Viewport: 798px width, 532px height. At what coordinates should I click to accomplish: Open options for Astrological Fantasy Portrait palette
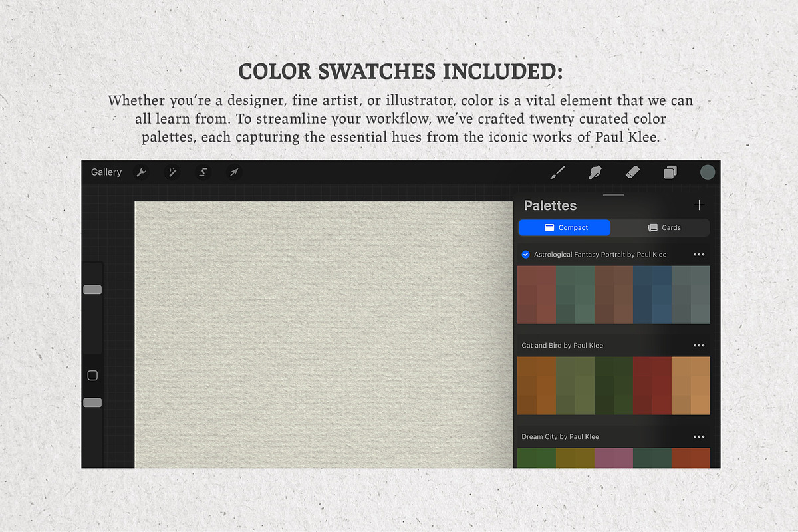(699, 255)
